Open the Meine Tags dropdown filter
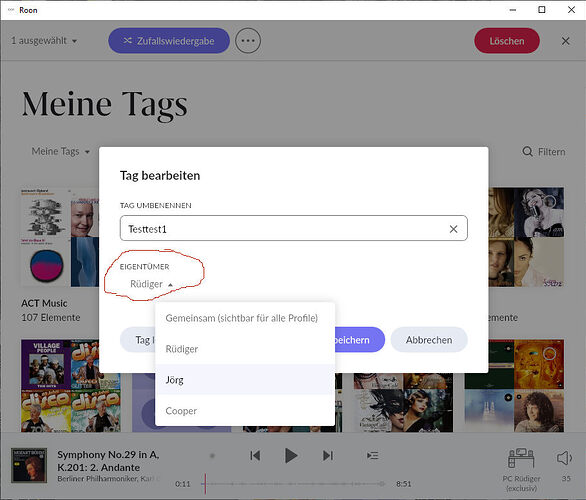The height and width of the screenshot is (500, 586). pos(61,151)
